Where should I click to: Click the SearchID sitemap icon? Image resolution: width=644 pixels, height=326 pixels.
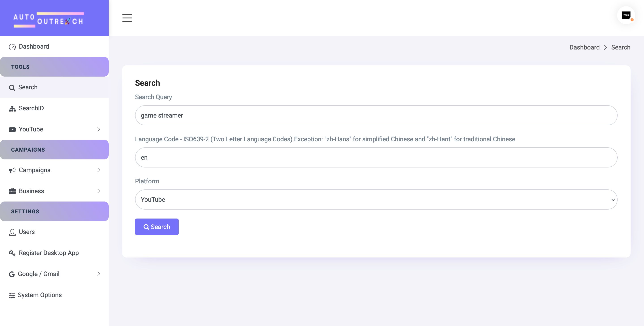(x=12, y=108)
